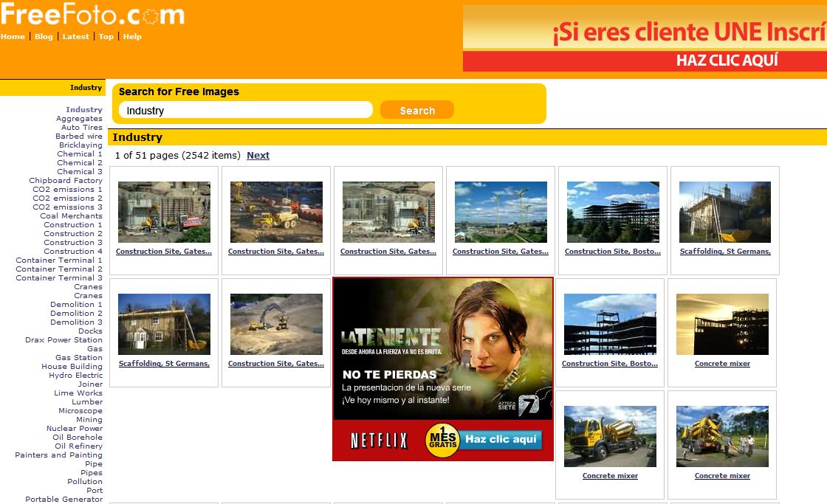The height and width of the screenshot is (504, 827).
Task: View the Painters and Painting category
Action: coord(58,455)
